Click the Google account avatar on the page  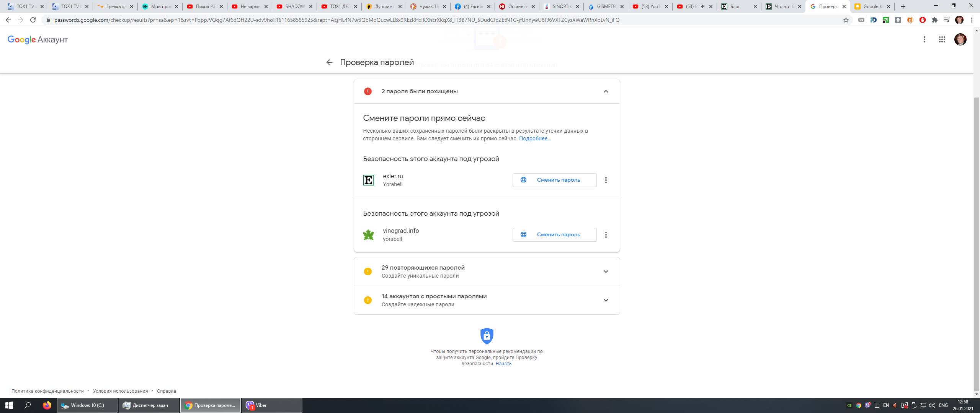pyautogui.click(x=960, y=39)
